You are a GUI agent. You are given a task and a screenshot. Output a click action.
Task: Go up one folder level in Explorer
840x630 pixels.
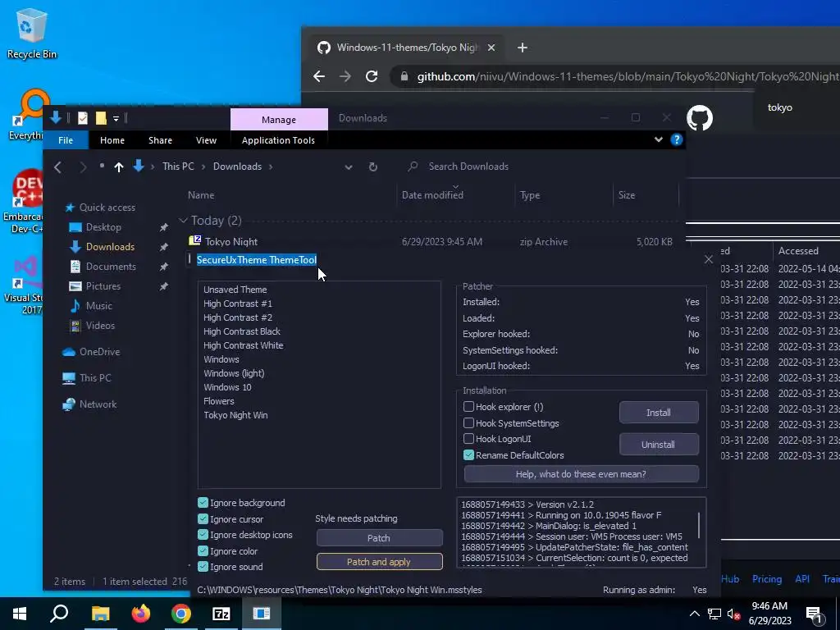click(119, 167)
